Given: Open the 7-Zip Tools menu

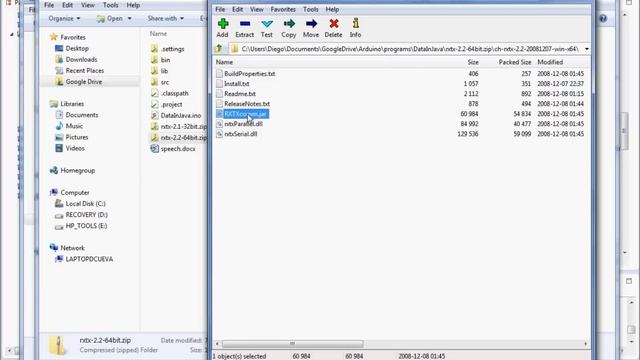Looking at the screenshot, I should click(x=311, y=9).
